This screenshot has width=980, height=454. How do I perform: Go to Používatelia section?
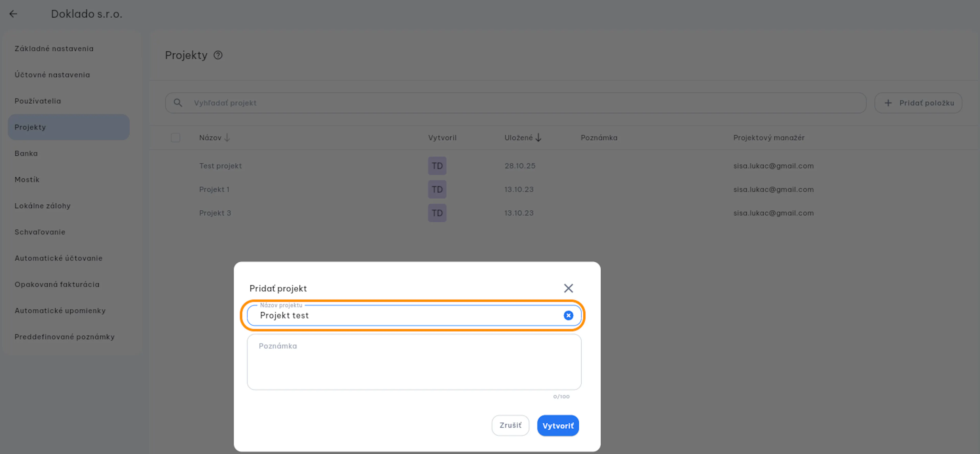(x=68, y=101)
